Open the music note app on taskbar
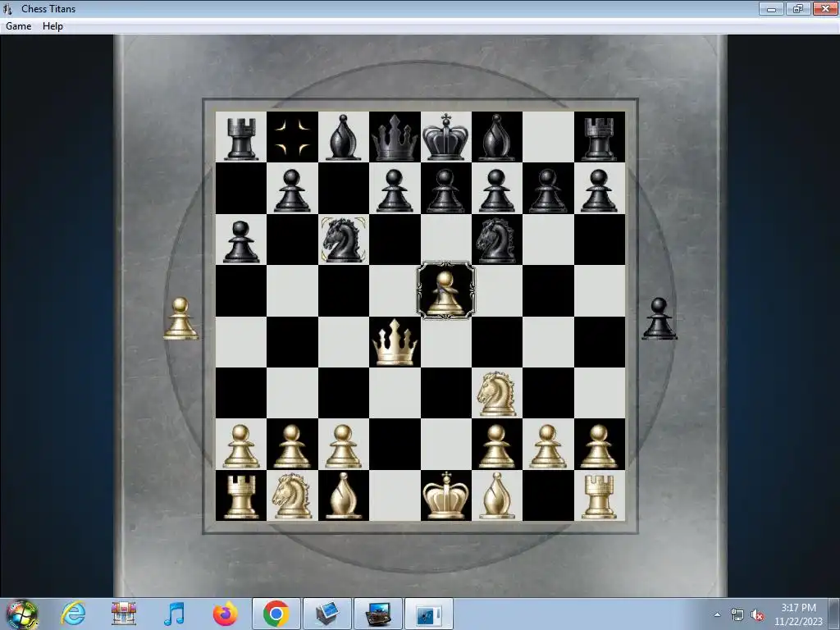This screenshot has width=840, height=630. point(174,614)
